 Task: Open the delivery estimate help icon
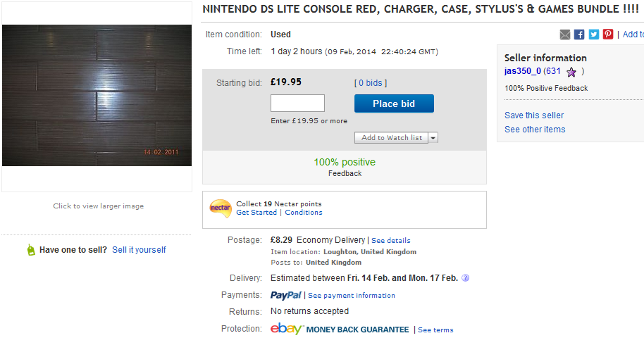pos(465,278)
